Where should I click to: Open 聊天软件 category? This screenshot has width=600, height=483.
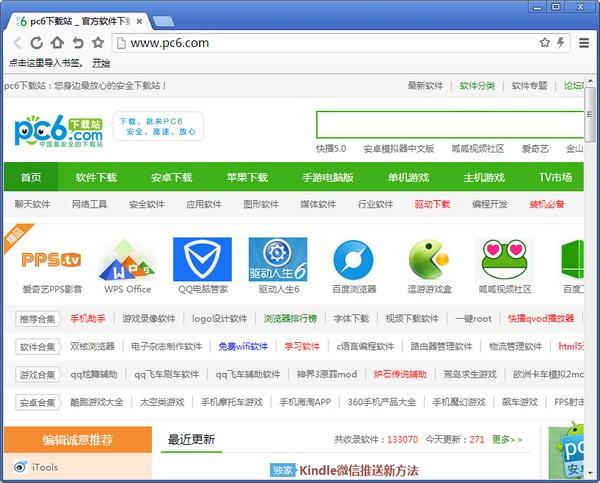(33, 204)
